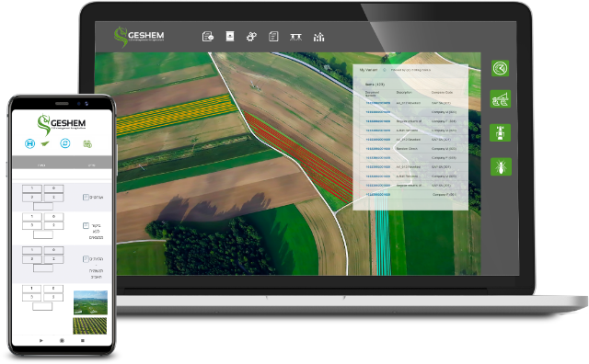This screenshot has width=589, height=364.
Task: Tap the blue save disk icon on phone
Action: [x=29, y=143]
